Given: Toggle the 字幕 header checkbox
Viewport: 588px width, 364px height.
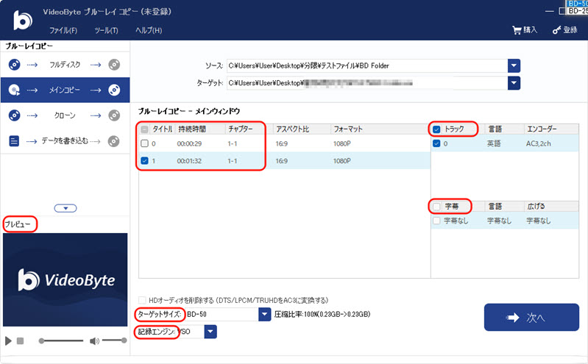Looking at the screenshot, I should pos(436,207).
